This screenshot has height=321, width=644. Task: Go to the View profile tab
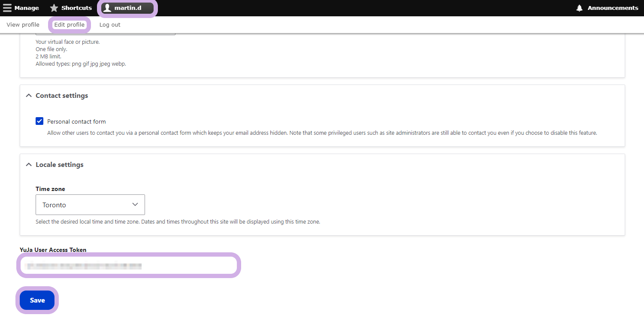point(23,25)
